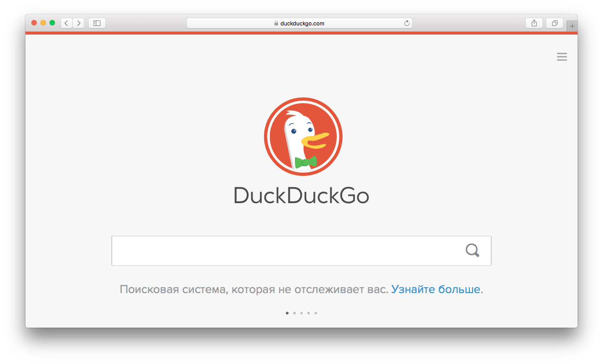Open the Share menu icon
The image size is (603, 364).
[534, 23]
